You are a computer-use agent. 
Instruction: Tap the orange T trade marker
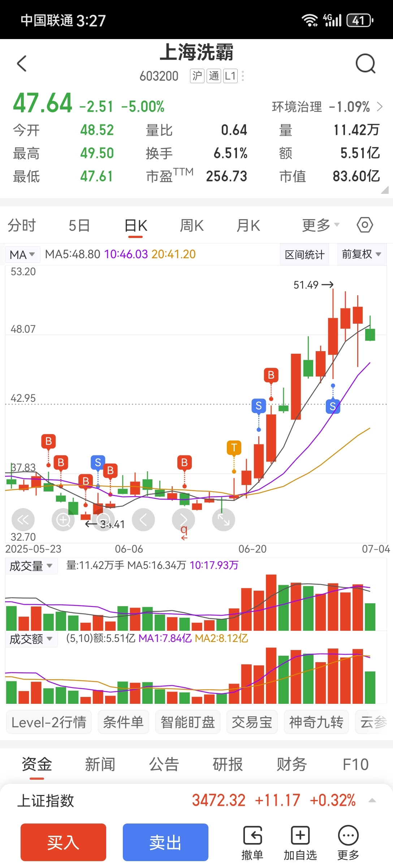[x=234, y=448]
